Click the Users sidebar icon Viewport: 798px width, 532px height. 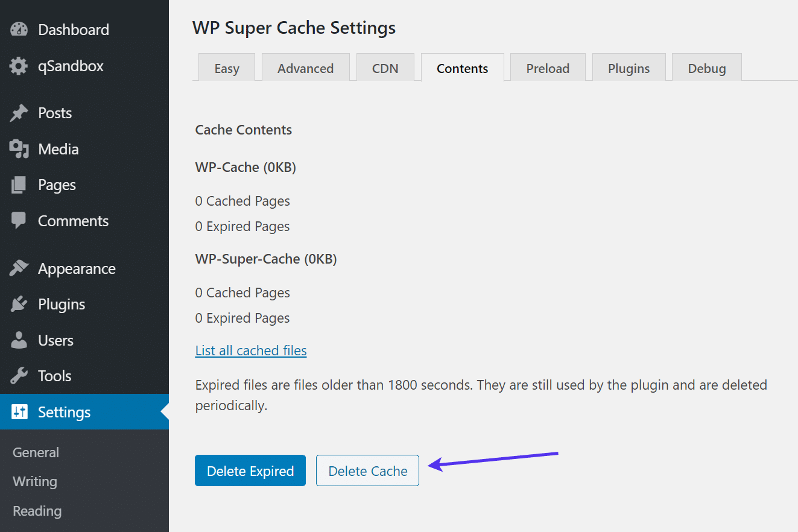point(19,340)
